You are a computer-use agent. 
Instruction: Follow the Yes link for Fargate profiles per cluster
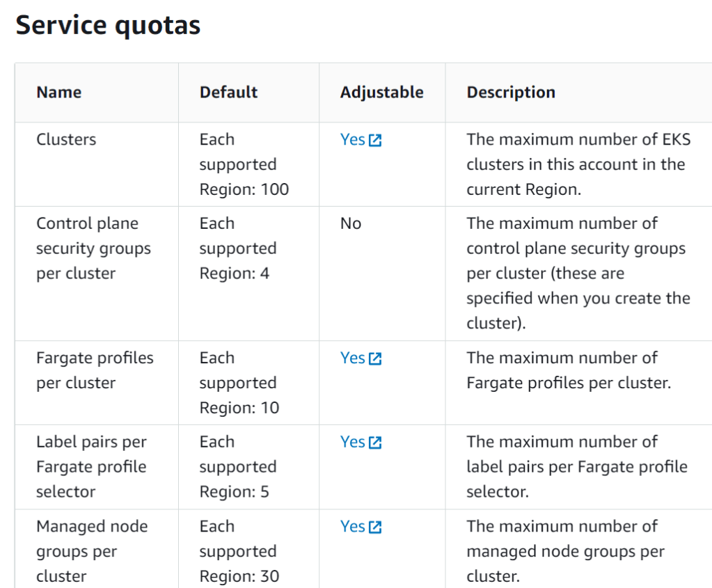click(x=353, y=358)
